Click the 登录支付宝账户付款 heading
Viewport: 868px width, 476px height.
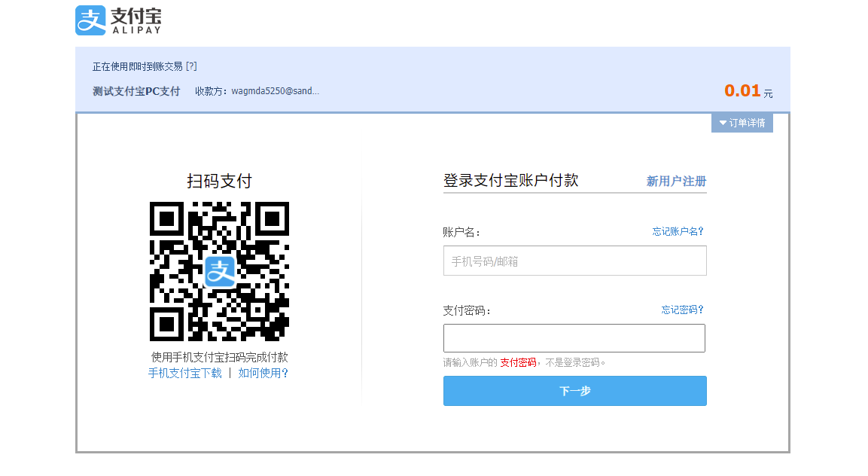coord(510,180)
